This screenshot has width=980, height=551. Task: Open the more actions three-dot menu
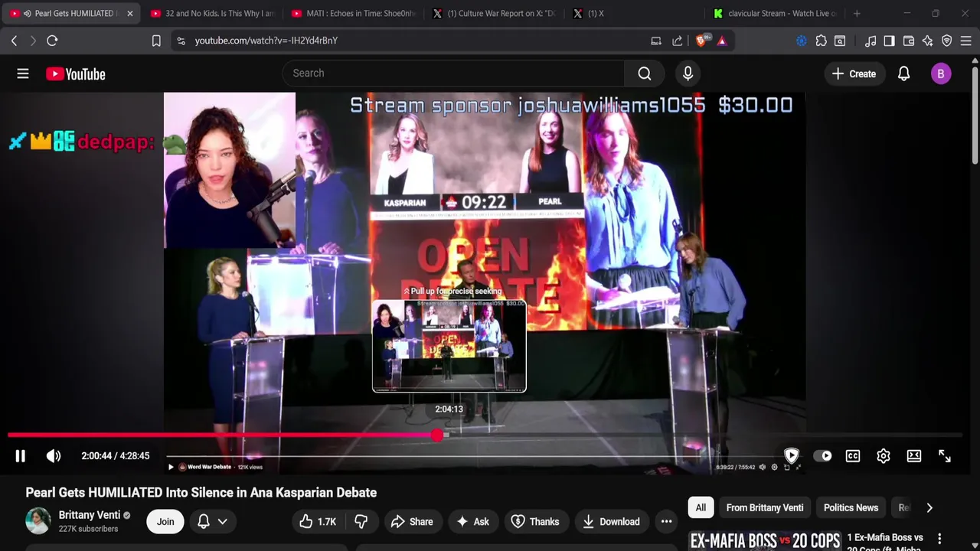point(667,522)
